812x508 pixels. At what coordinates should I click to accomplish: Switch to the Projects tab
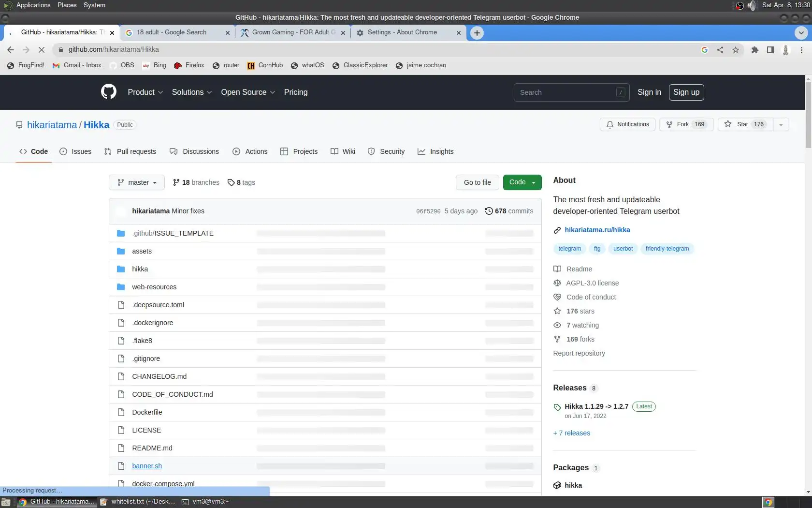coord(299,151)
